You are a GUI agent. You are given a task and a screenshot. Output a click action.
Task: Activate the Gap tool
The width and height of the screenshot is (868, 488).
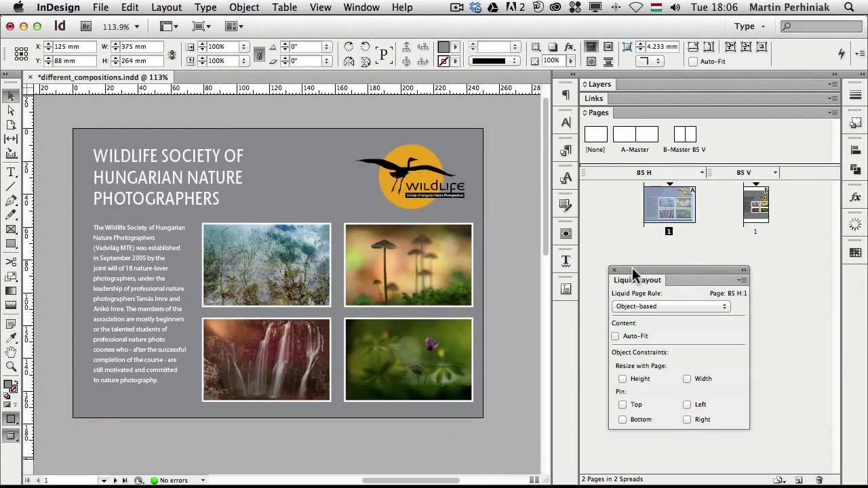tap(11, 140)
